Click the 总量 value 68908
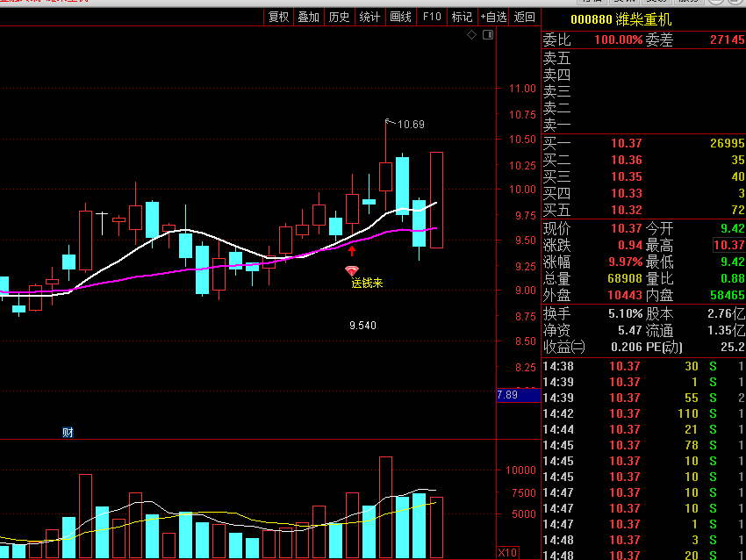 [x=625, y=278]
